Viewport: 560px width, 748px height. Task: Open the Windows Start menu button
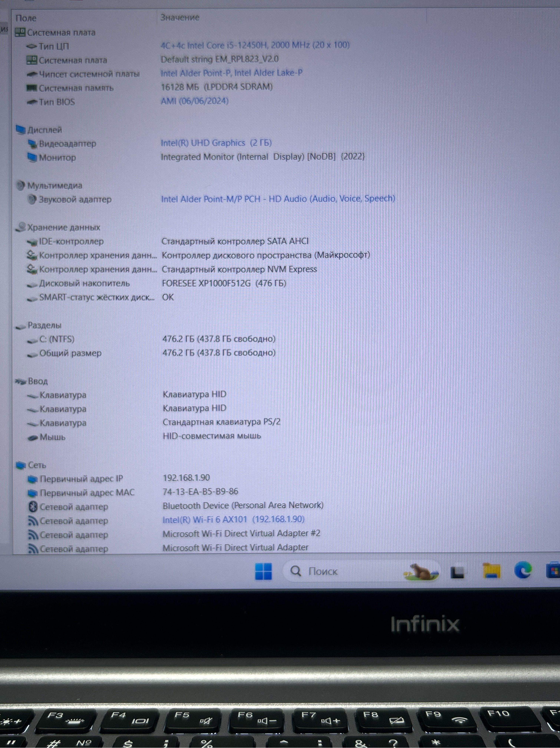263,572
